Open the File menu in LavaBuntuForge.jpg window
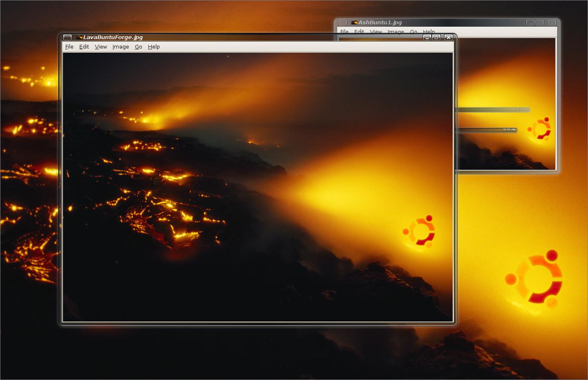588x380 pixels. 69,47
